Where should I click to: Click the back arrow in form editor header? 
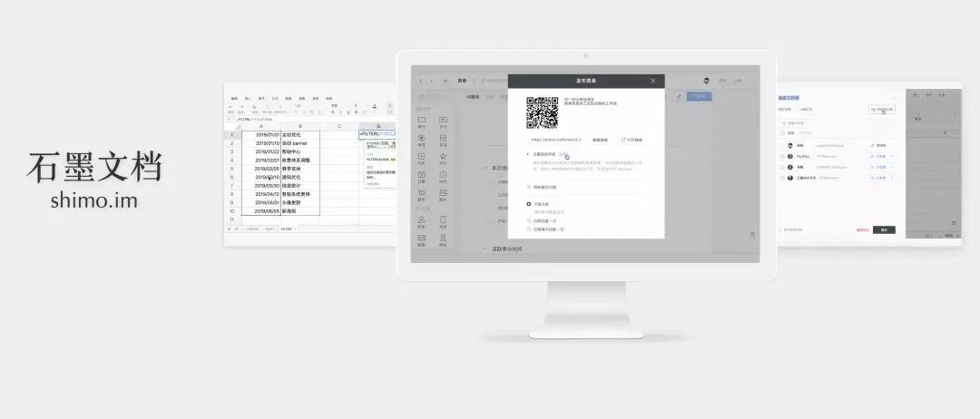(x=421, y=81)
